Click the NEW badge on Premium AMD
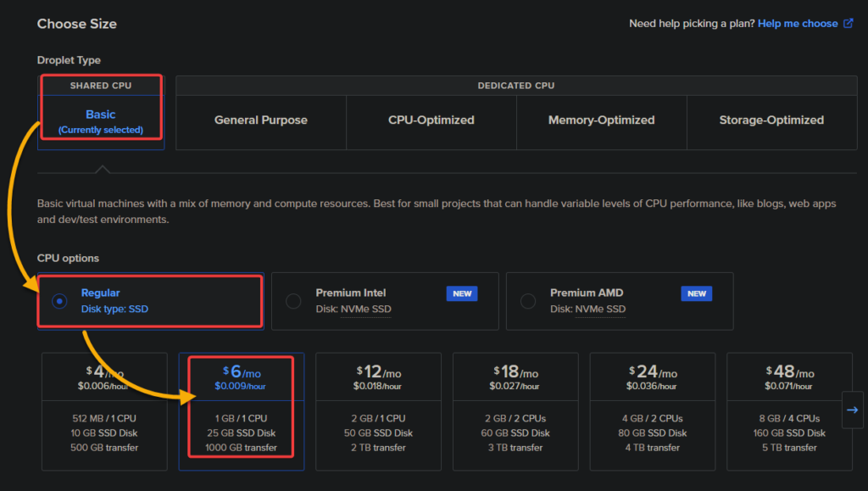The image size is (868, 491). [697, 293]
